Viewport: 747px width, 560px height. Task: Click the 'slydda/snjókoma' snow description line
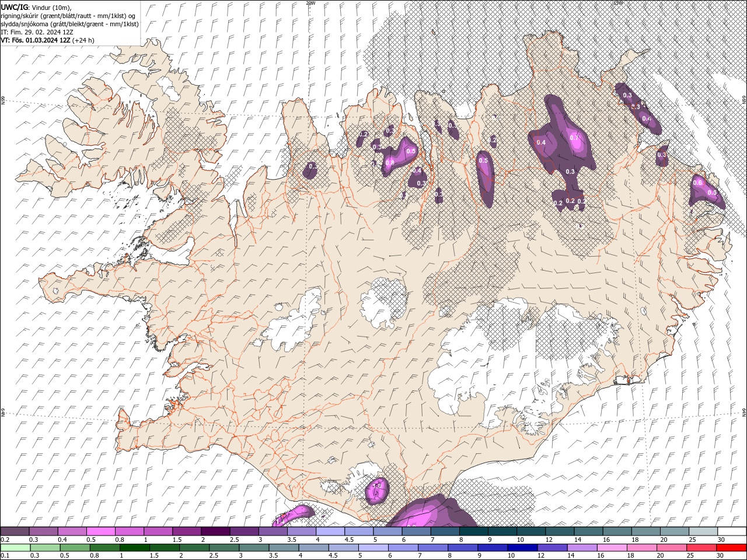tap(69, 24)
